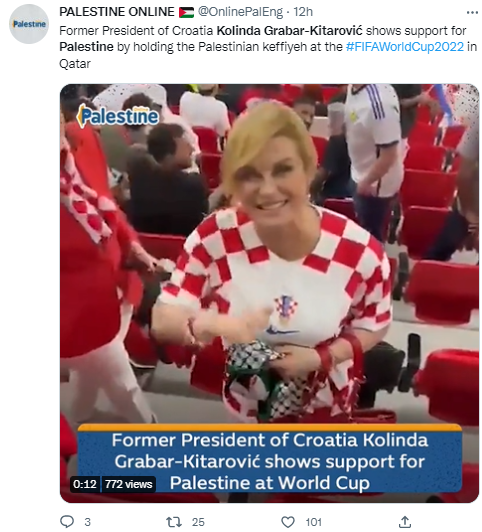Click the 12h timestamp link
482x532 pixels.
(x=303, y=12)
